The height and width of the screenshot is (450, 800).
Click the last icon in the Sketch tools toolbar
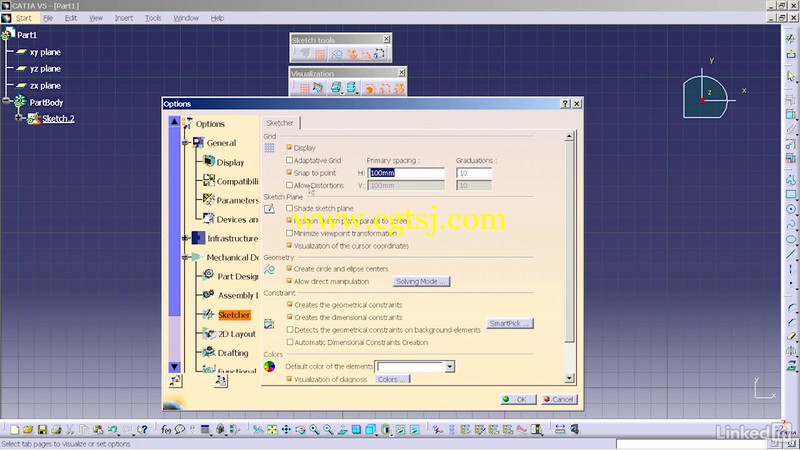point(380,54)
